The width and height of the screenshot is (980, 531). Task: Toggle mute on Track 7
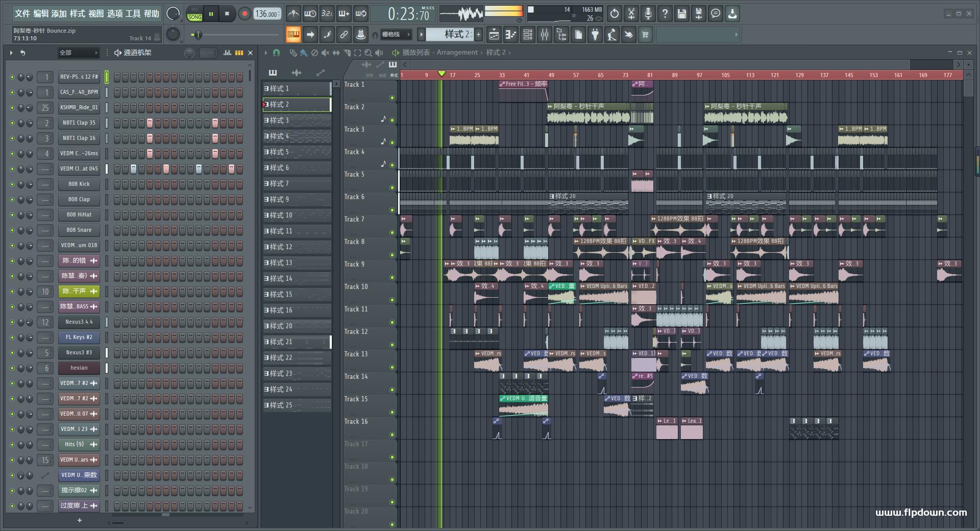pyautogui.click(x=392, y=232)
